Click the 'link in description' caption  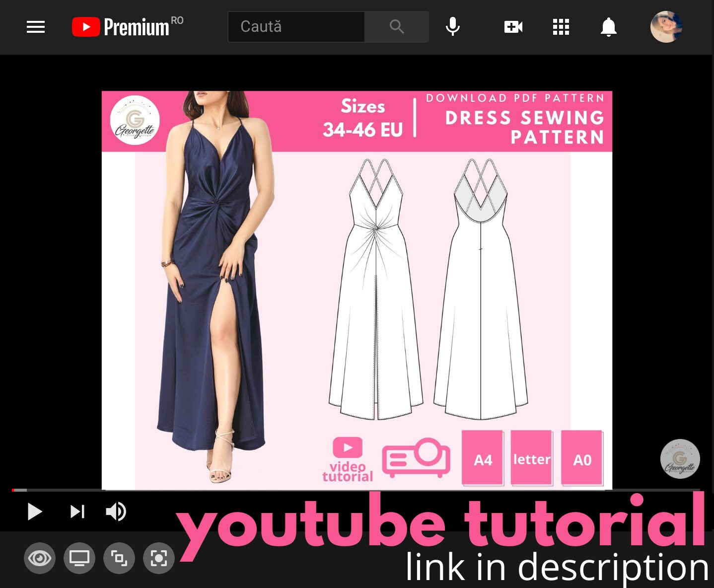[x=557, y=567]
